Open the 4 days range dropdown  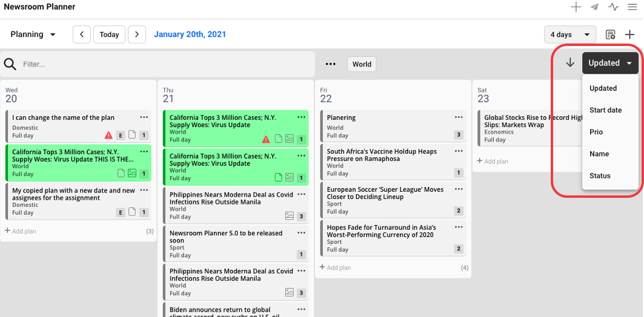(x=569, y=34)
